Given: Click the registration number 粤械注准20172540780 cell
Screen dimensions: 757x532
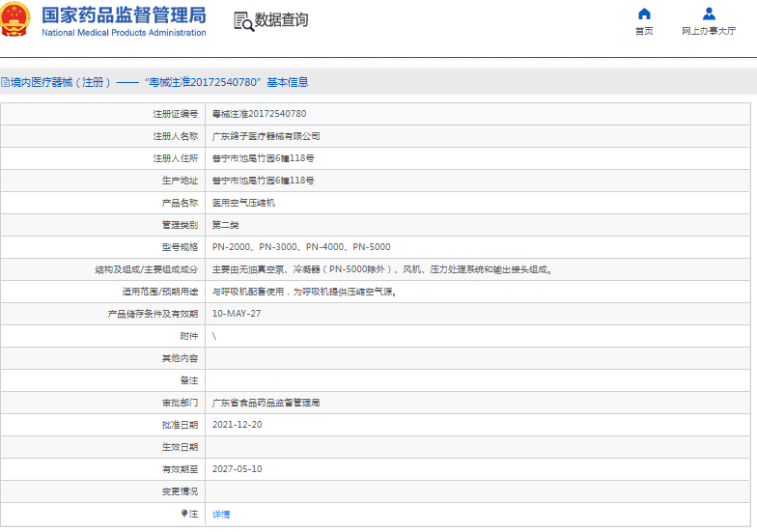Looking at the screenshot, I should pyautogui.click(x=259, y=114).
